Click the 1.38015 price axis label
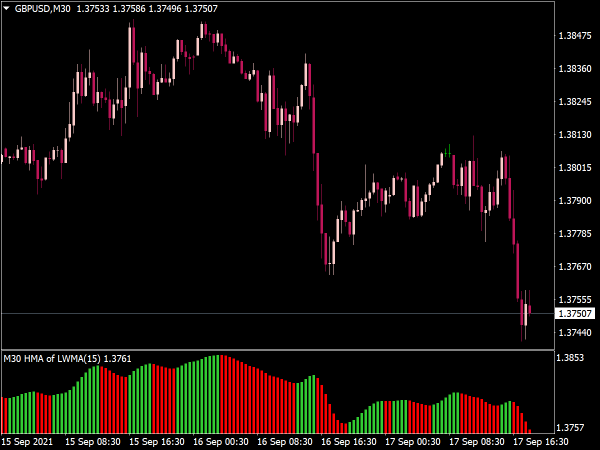600x450 pixels. [575, 168]
